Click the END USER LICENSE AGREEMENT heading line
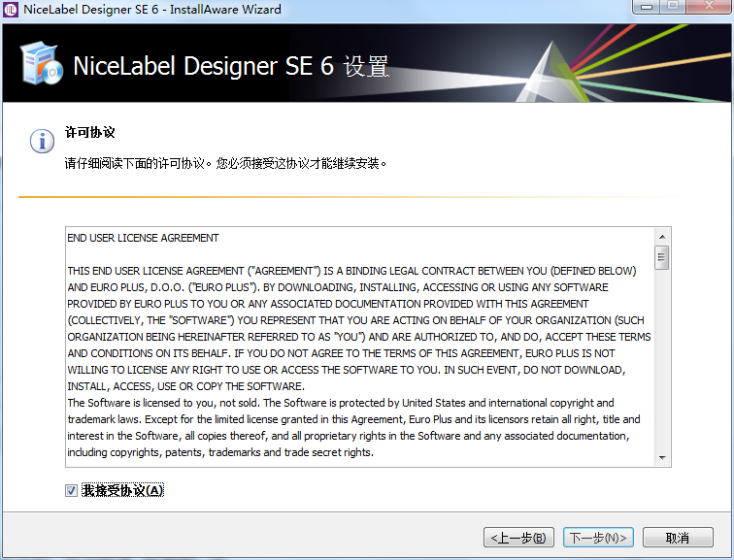Viewport: 734px width, 560px height. (x=143, y=238)
